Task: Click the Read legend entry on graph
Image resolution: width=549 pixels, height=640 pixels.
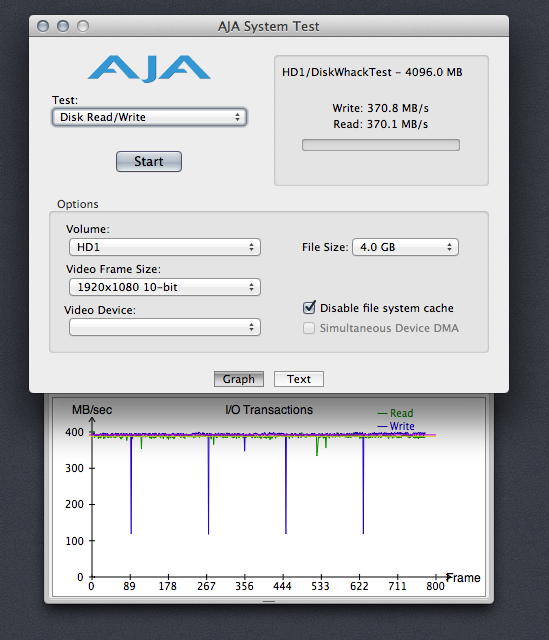Action: pos(396,413)
